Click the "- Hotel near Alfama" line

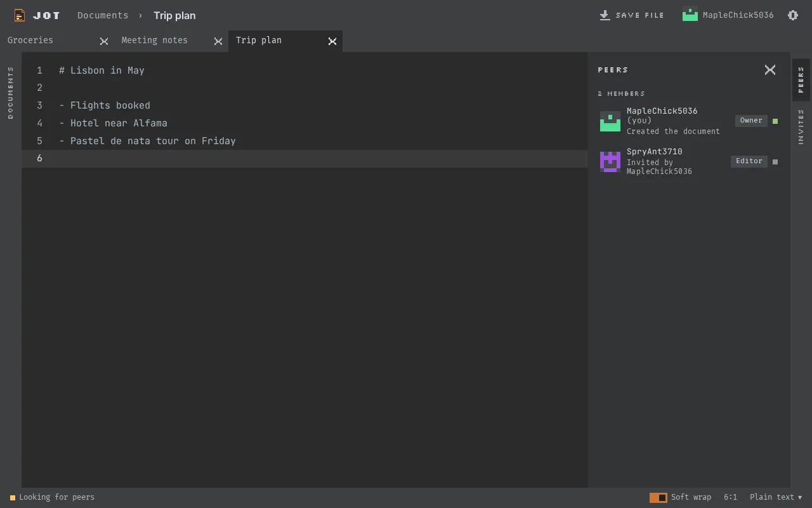coord(113,123)
